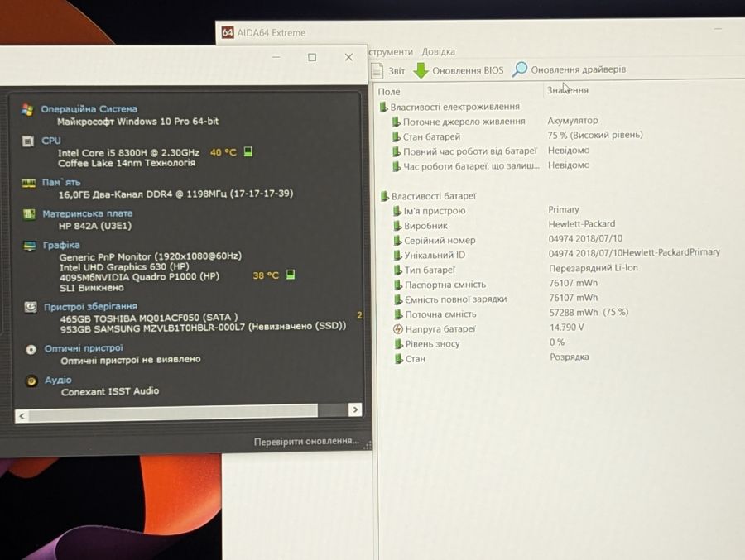Click the disc icon beside Оптичні пристрої
Viewport: 745px width, 560px height.
pos(31,350)
